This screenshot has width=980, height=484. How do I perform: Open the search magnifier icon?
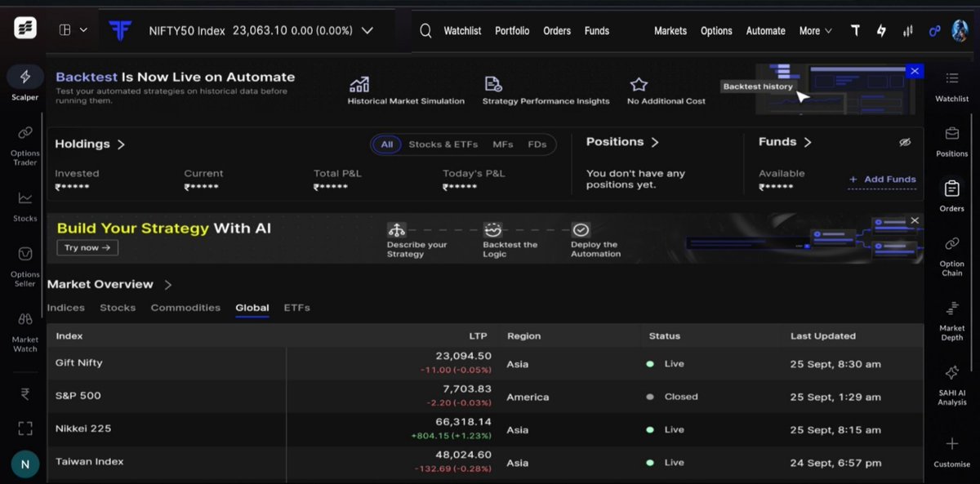425,31
